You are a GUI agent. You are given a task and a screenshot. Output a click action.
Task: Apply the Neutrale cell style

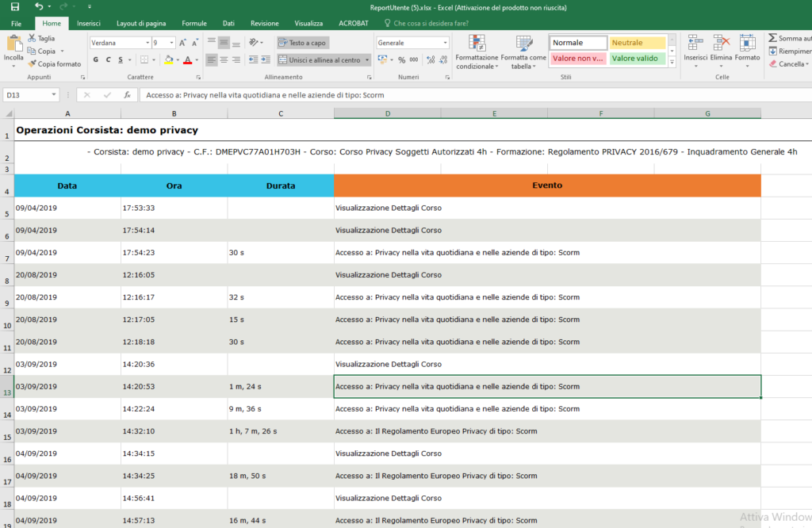pos(637,43)
